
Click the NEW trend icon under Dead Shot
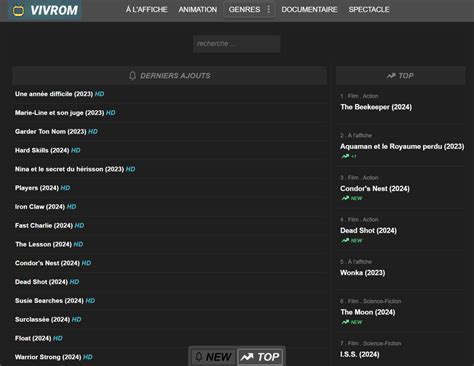click(345, 240)
